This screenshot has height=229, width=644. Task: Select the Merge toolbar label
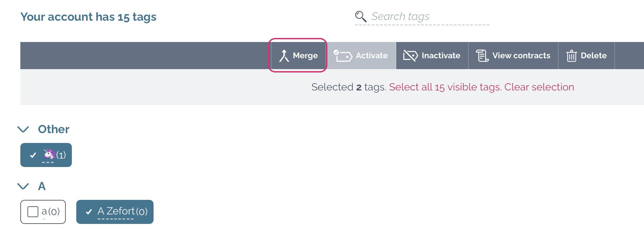(x=305, y=56)
